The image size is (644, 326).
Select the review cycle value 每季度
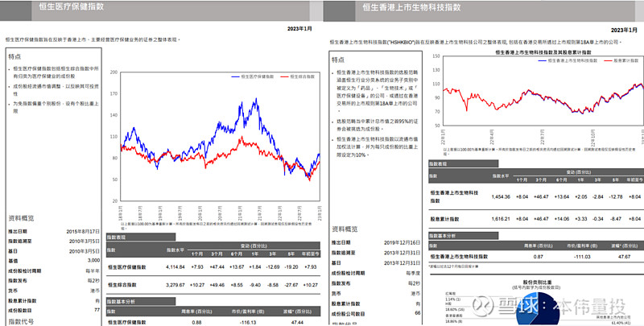coord(413,273)
